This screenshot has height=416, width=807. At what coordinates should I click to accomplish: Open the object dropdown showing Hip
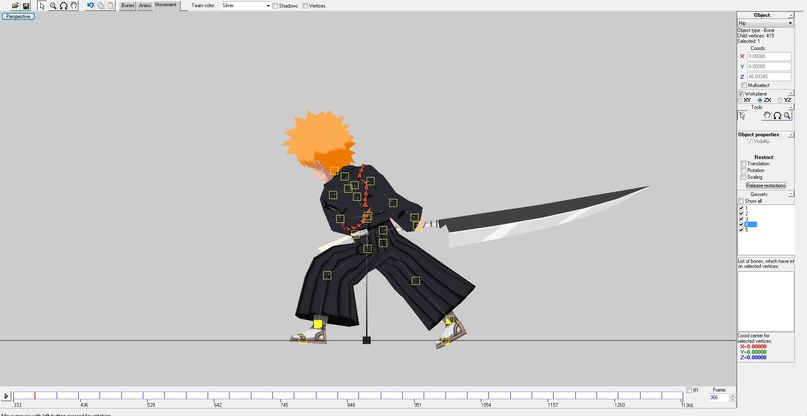pos(765,23)
